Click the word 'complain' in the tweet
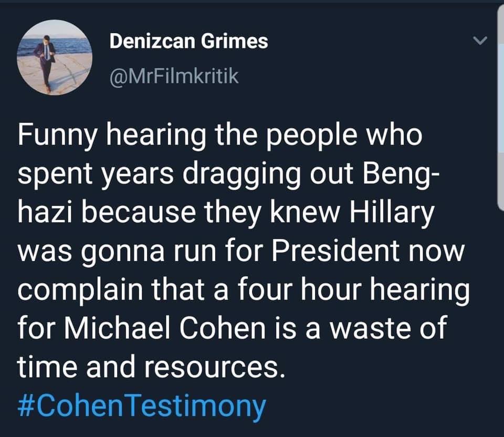Image resolution: width=504 pixels, height=437 pixels. tap(80, 290)
